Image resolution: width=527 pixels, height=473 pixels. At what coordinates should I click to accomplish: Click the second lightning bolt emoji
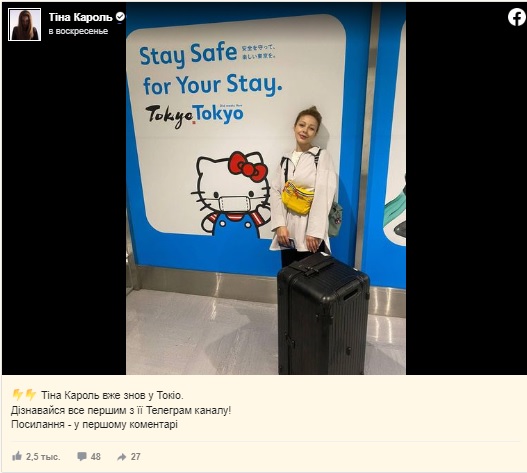[31, 395]
